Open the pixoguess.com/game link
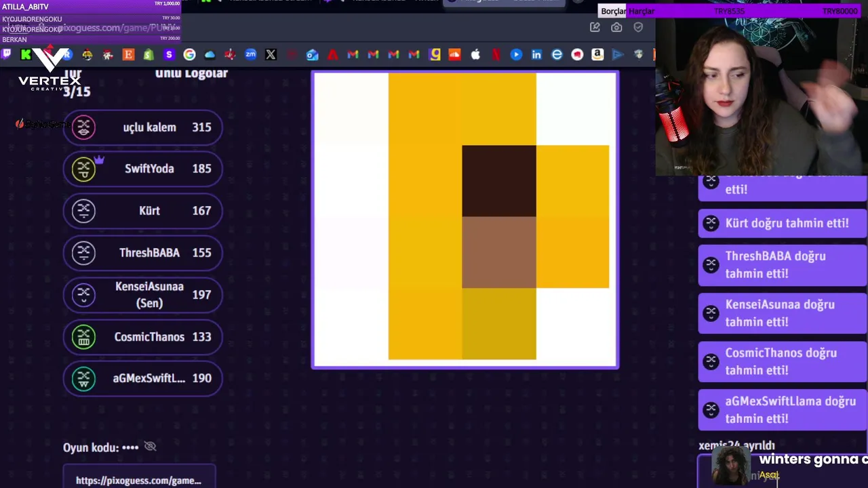Screen dimensions: 868x488 (139, 481)
